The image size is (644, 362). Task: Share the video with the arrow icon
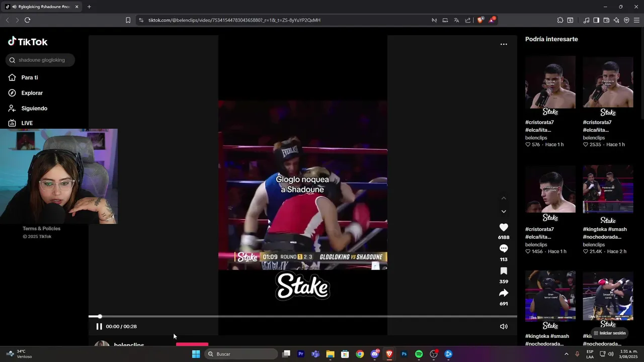(x=504, y=293)
